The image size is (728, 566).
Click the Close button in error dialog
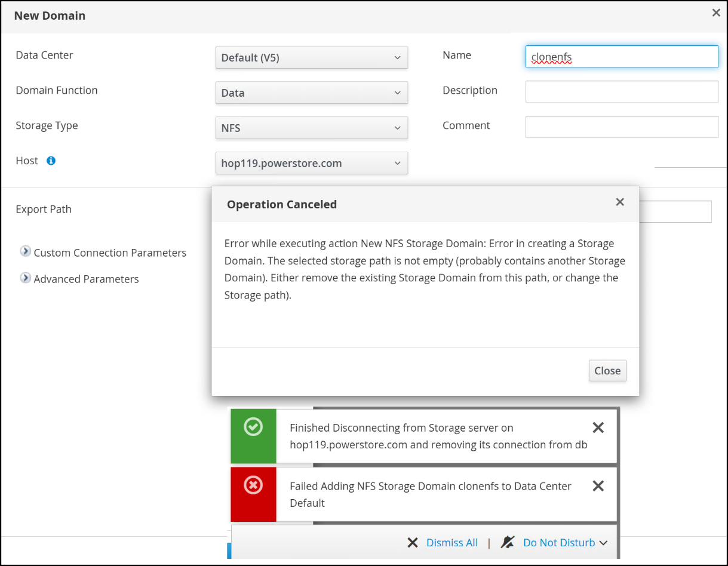click(x=607, y=371)
